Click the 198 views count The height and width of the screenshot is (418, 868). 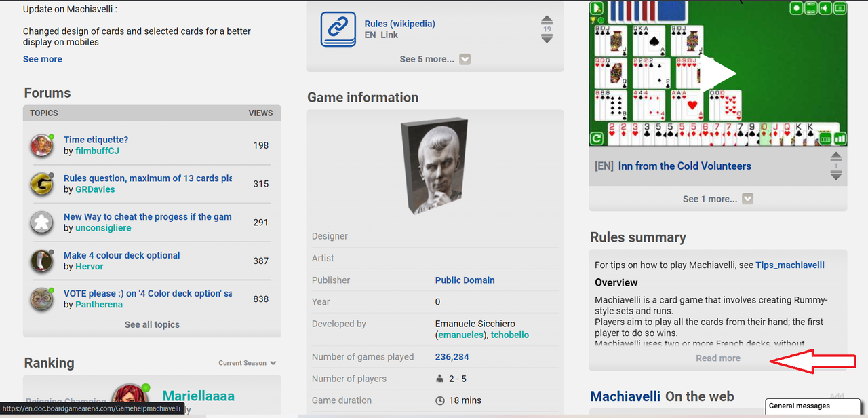pos(261,145)
